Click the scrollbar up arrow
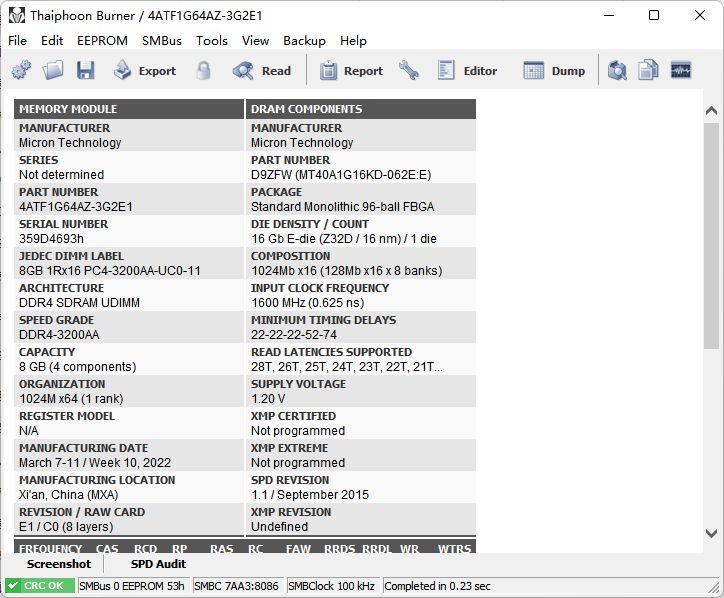Viewport: 724px width, 598px height. tap(712, 111)
